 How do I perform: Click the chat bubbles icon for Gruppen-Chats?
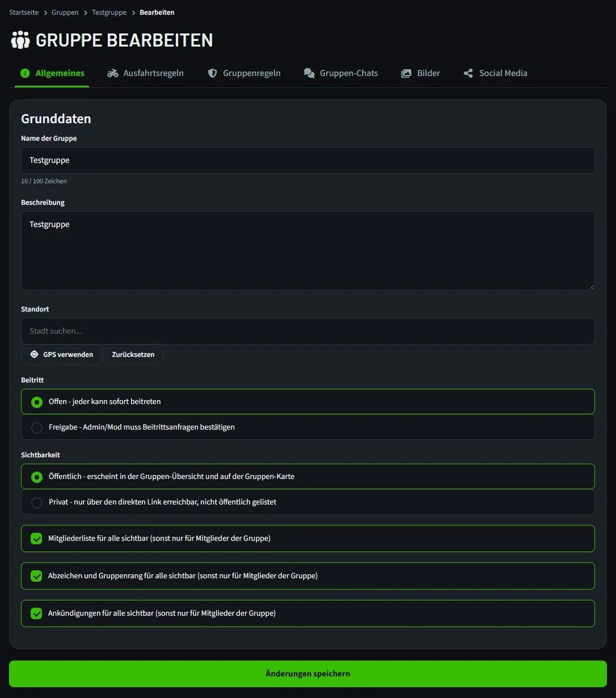[309, 73]
